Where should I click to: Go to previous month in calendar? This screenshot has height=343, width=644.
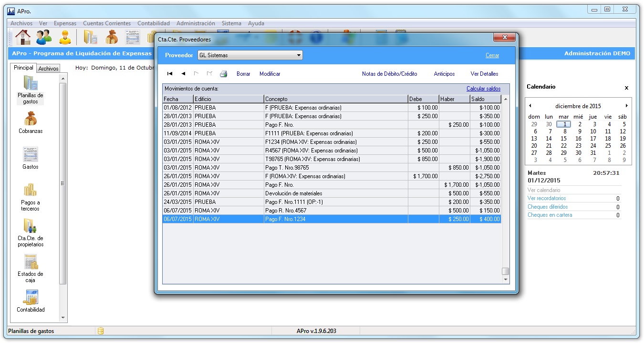[x=530, y=106]
